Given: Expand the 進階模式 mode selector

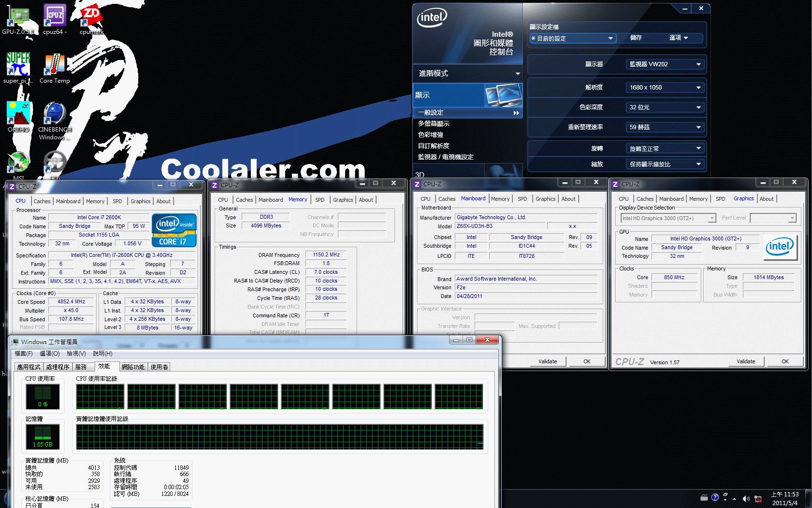Looking at the screenshot, I should (x=468, y=74).
